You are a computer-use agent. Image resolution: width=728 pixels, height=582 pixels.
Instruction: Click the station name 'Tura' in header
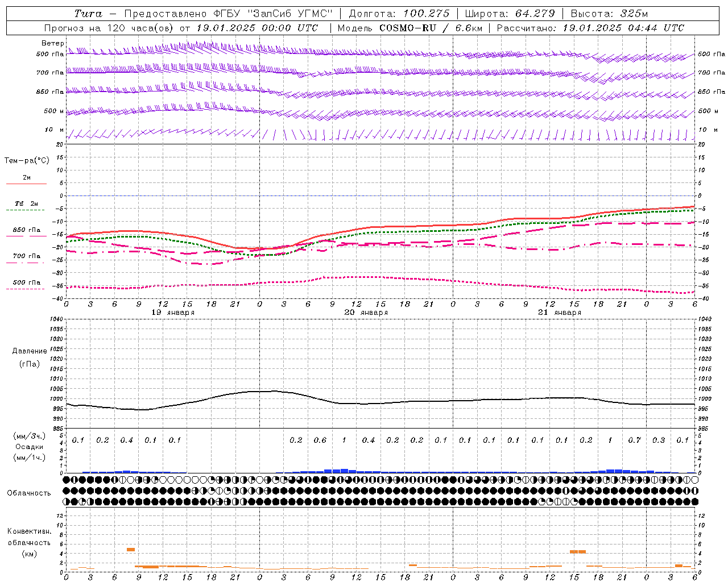[88, 14]
